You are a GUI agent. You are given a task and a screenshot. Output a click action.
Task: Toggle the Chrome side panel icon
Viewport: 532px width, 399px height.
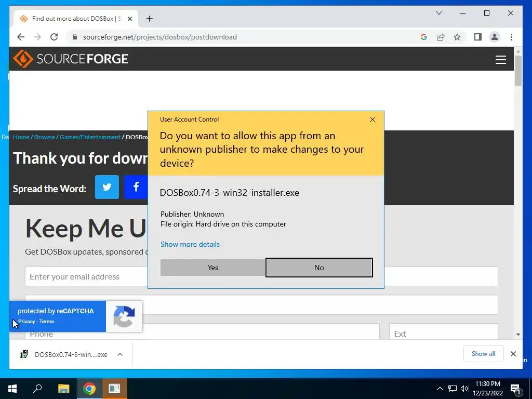tap(478, 37)
